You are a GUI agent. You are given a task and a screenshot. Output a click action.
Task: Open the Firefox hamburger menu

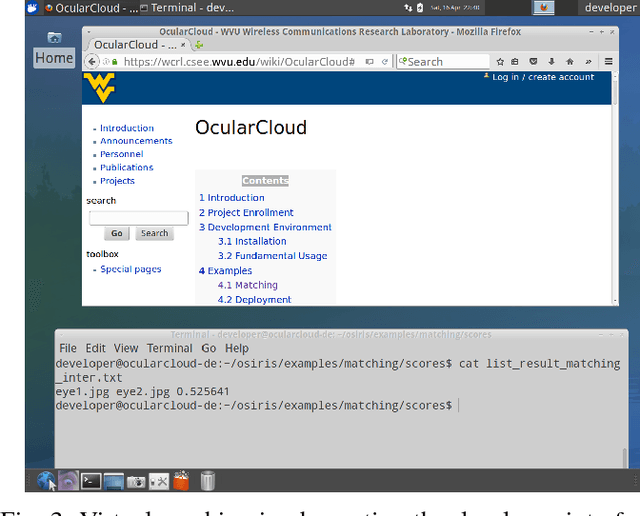(x=606, y=62)
